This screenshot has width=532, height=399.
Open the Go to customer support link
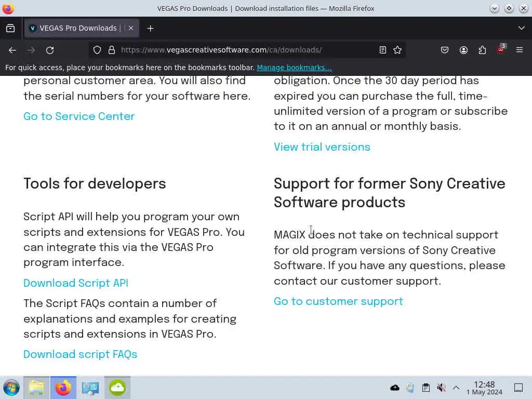[x=338, y=301]
